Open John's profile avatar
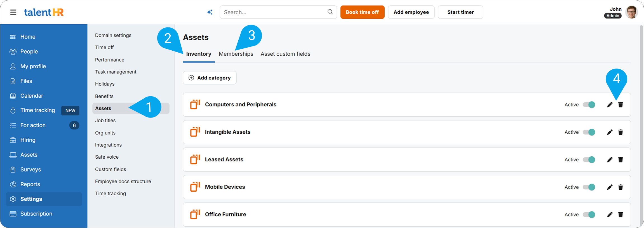This screenshot has height=228, width=644. 631,12
